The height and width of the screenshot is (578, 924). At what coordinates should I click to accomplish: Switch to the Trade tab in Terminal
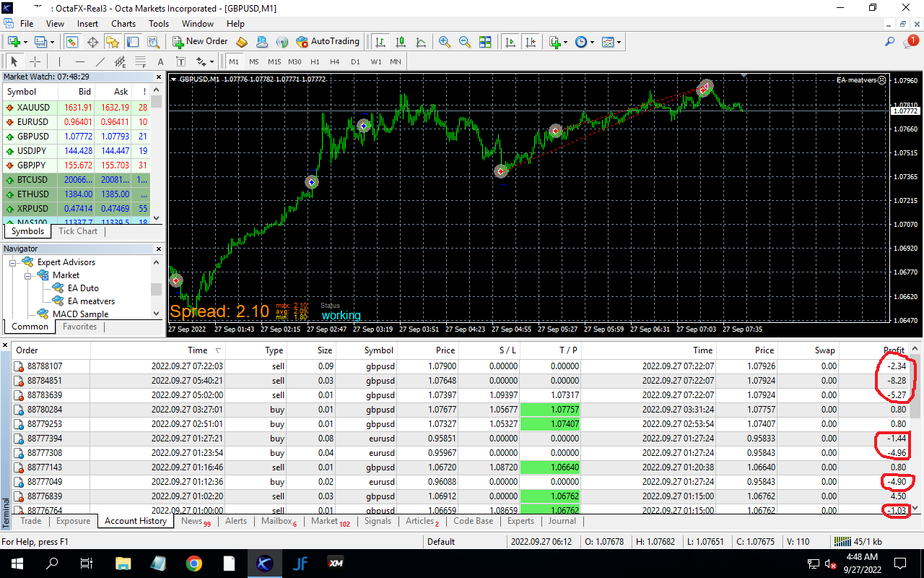click(x=31, y=521)
